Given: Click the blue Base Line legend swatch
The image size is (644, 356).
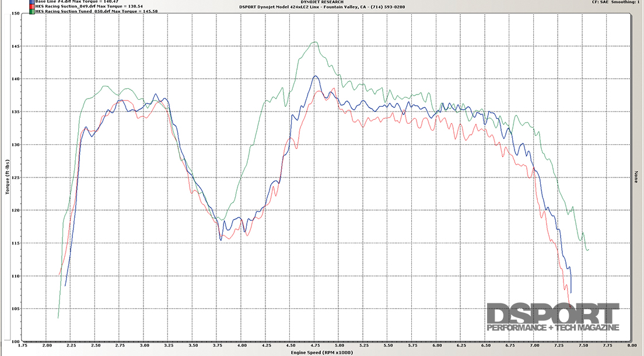Looking at the screenshot, I should pyautogui.click(x=31, y=2).
